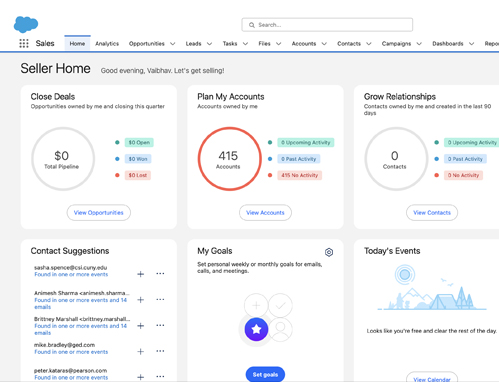The image size is (499, 382).
Task: Open the Campaigns tab
Action: [396, 44]
